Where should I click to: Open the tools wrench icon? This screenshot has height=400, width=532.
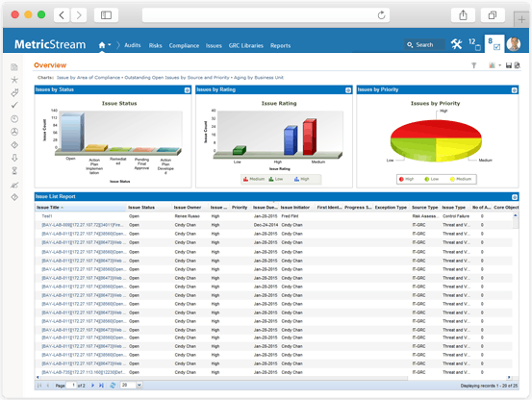[456, 44]
